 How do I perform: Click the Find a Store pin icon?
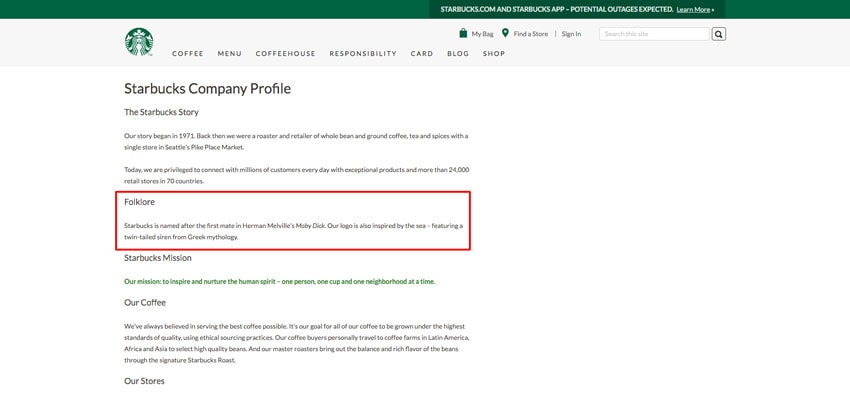505,33
